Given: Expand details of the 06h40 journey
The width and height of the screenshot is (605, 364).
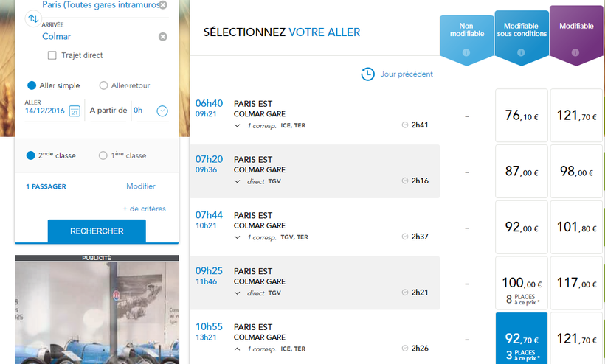Looking at the screenshot, I should (x=237, y=125).
